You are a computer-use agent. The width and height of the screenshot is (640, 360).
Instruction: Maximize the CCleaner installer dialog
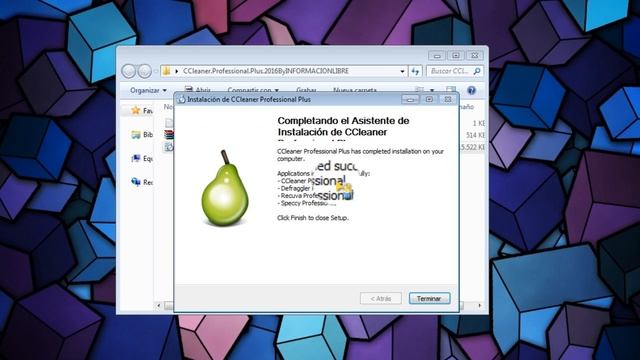pyautogui.click(x=429, y=99)
